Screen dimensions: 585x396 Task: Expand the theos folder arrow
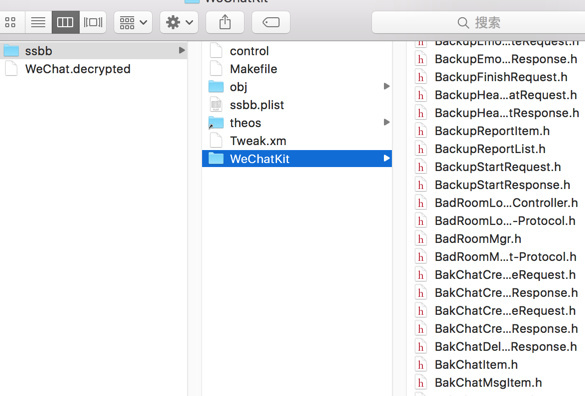click(387, 122)
